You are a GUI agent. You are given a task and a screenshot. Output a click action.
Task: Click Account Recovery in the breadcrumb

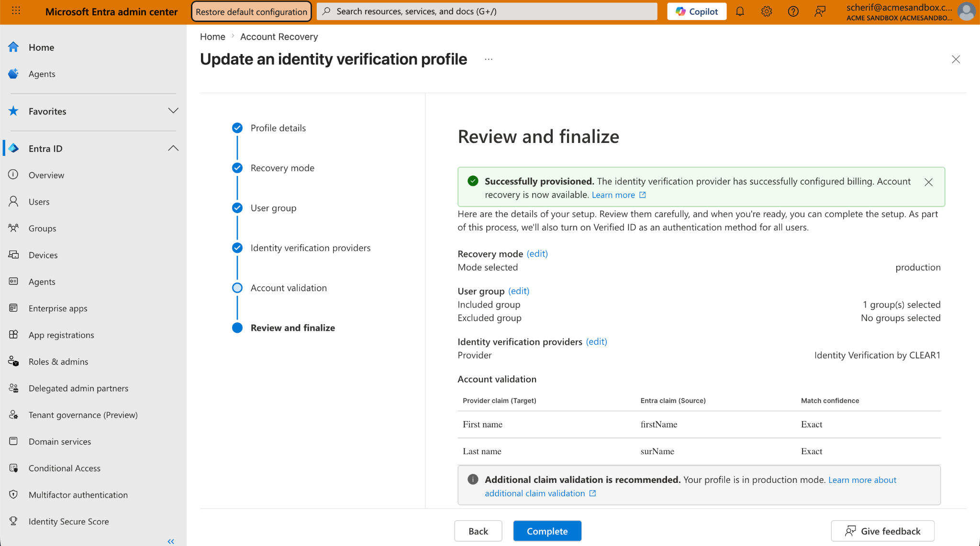pos(279,37)
